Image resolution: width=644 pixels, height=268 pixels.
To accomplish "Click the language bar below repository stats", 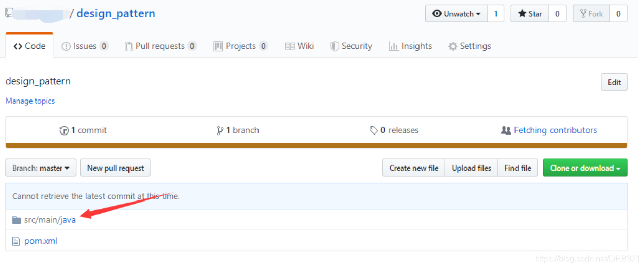I will click(316, 146).
